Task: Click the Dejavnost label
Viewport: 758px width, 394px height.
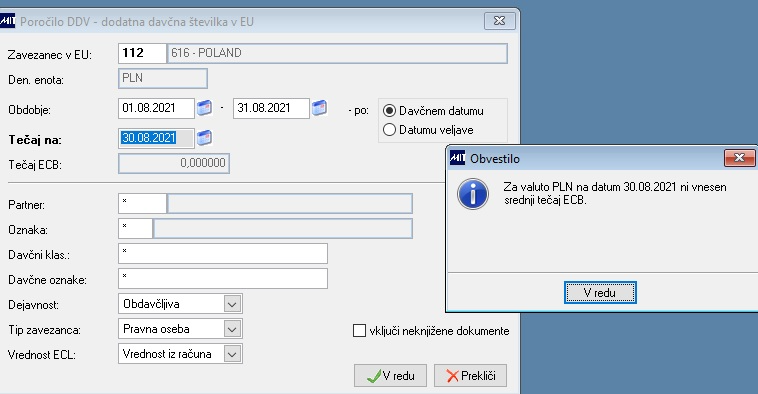Action: click(x=33, y=305)
